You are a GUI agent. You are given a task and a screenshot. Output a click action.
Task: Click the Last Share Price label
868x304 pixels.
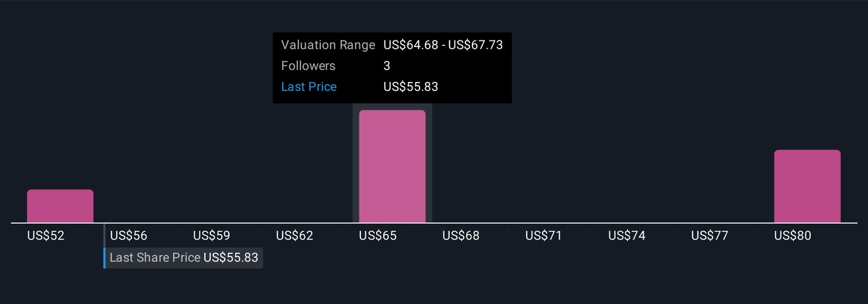(155, 258)
